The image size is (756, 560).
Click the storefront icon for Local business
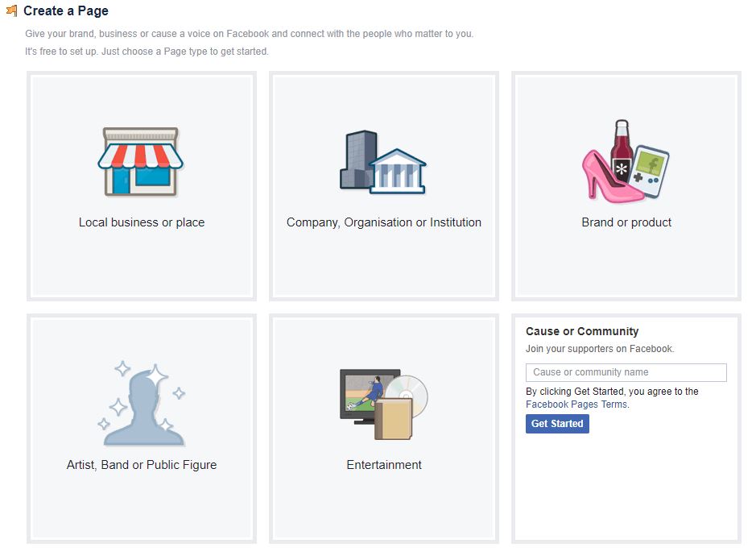tap(140, 162)
